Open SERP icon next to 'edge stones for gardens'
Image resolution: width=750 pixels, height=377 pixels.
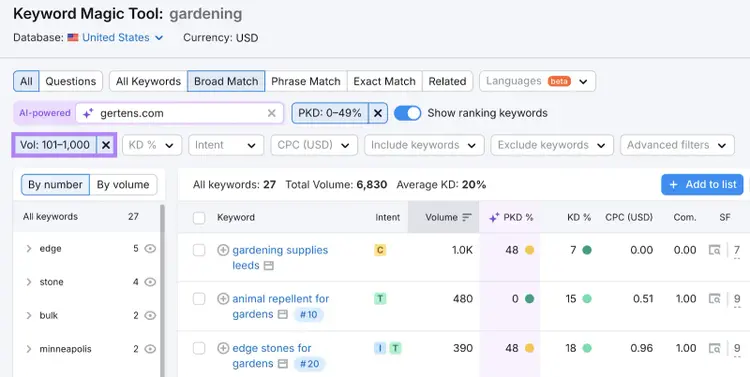[x=283, y=364]
